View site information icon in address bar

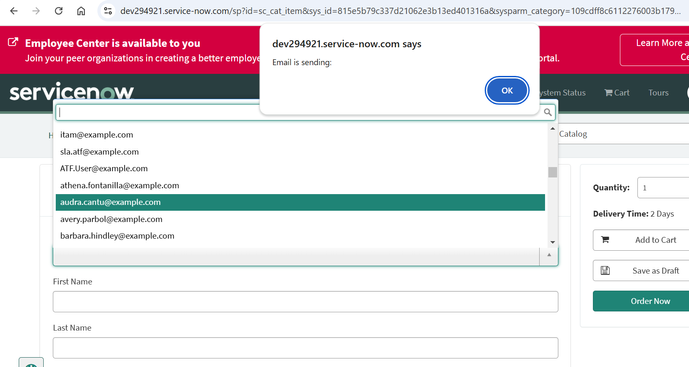[108, 11]
